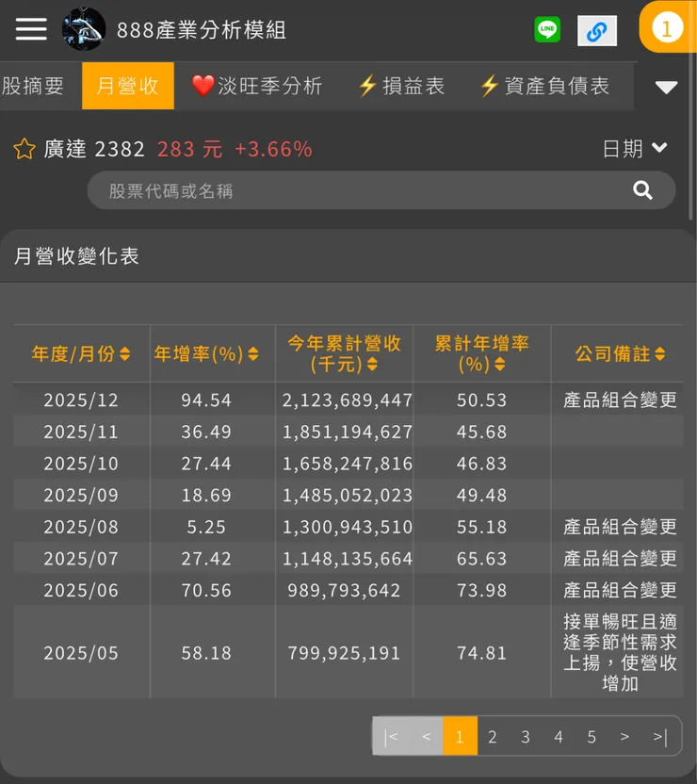Screen dimensions: 697x784
Task: Click row 2025/05 date cell
Action: click(x=81, y=653)
